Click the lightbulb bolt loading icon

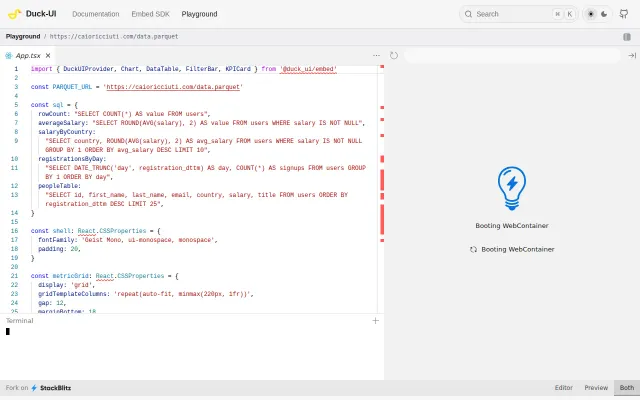click(x=512, y=188)
